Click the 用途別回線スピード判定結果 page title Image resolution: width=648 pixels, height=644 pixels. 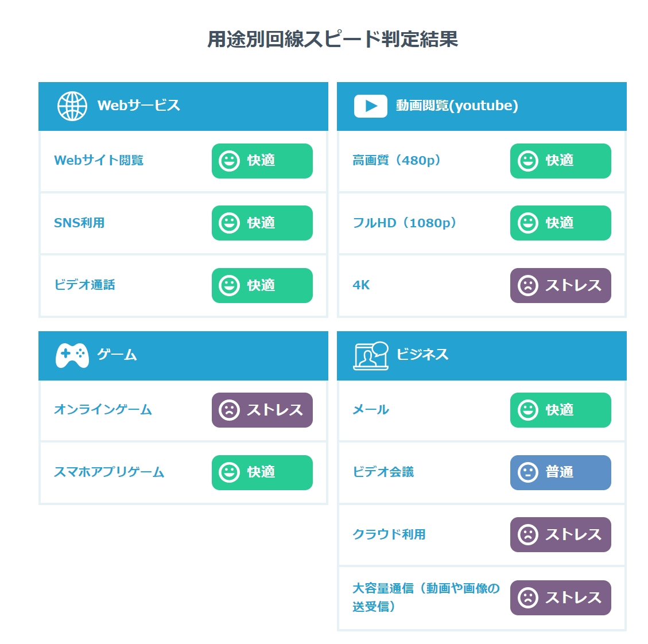[x=333, y=39]
